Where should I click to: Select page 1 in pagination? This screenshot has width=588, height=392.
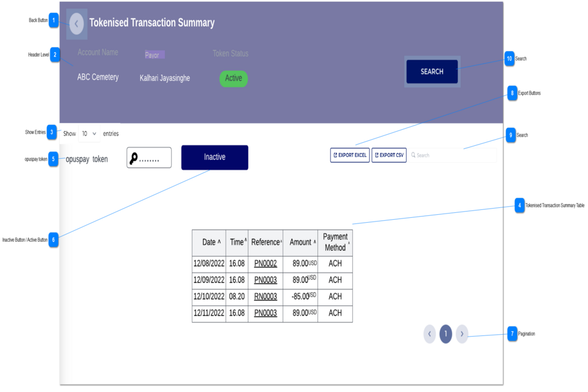coord(445,333)
